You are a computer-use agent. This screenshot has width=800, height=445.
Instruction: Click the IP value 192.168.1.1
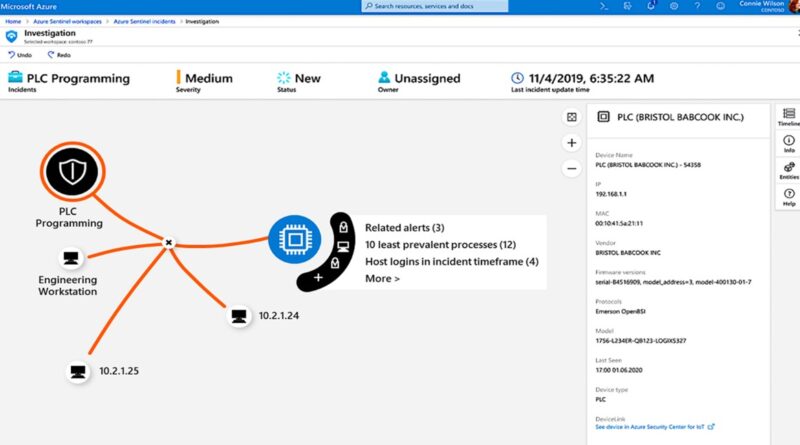pyautogui.click(x=611, y=194)
